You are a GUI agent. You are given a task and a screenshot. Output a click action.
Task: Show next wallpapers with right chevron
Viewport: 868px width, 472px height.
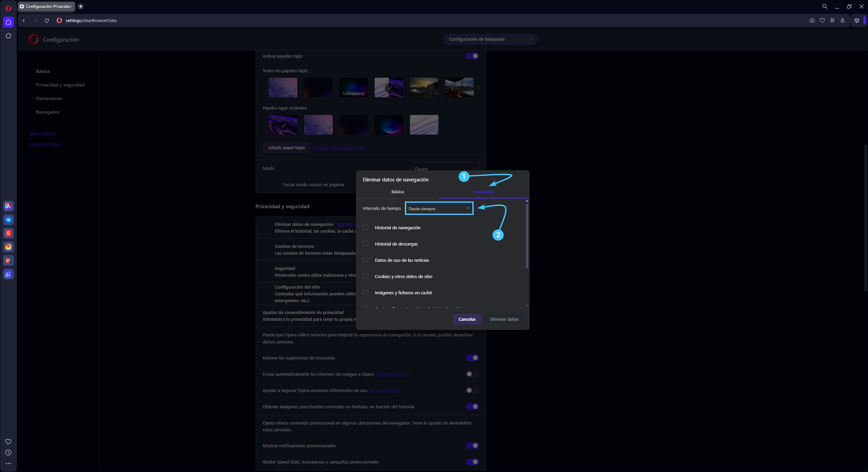pyautogui.click(x=478, y=87)
